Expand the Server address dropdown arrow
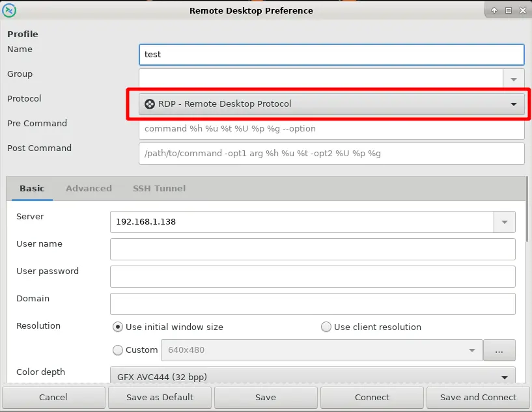Image resolution: width=532 pixels, height=412 pixels. (x=504, y=222)
